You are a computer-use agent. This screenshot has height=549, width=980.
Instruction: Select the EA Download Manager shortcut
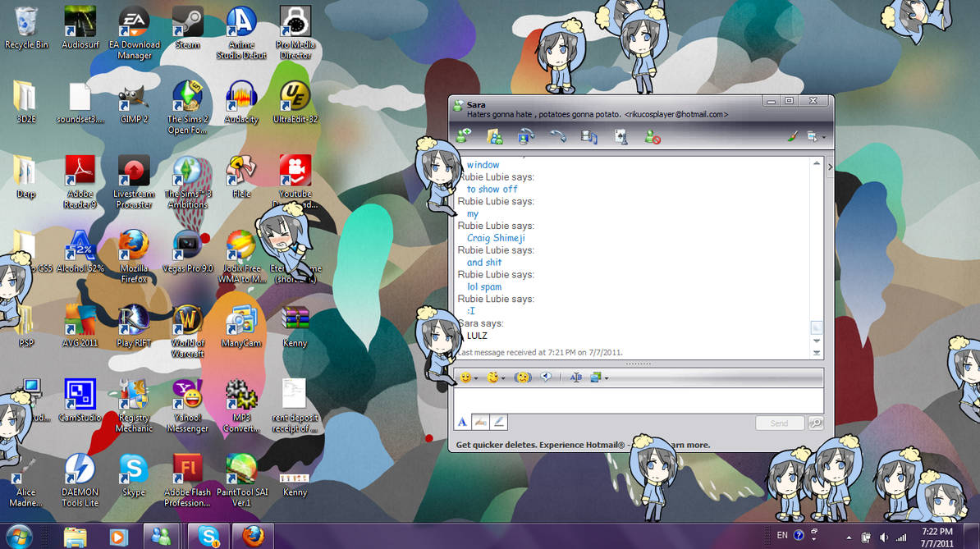tap(135, 33)
